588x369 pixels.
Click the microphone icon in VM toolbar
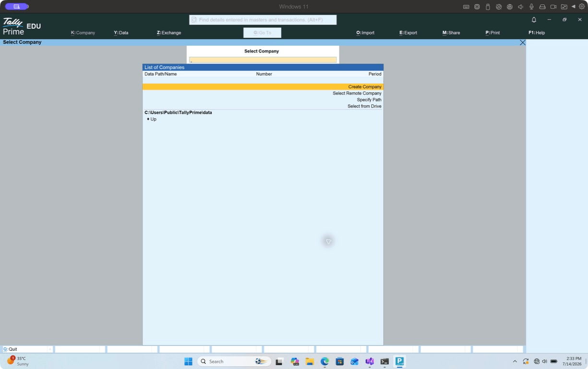531,7
